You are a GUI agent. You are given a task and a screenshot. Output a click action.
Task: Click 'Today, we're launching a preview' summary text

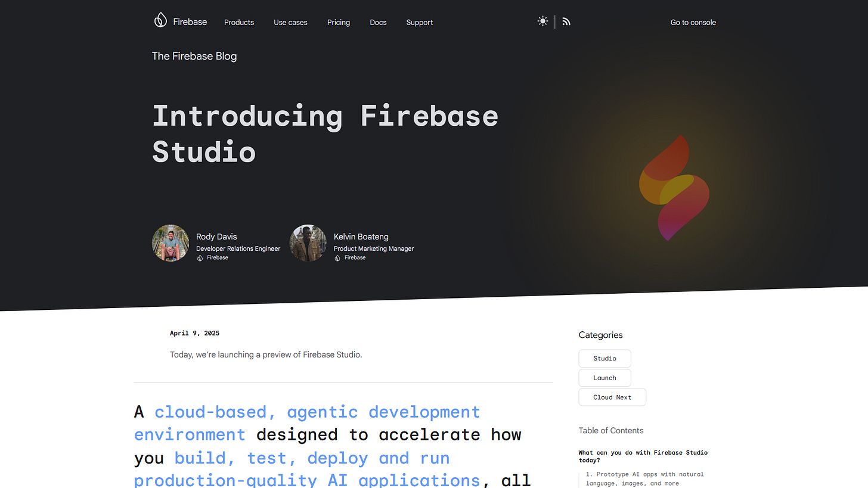pyautogui.click(x=266, y=355)
